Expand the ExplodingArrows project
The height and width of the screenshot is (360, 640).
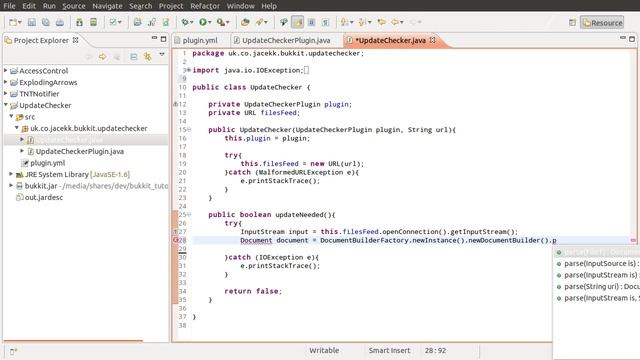(x=6, y=82)
